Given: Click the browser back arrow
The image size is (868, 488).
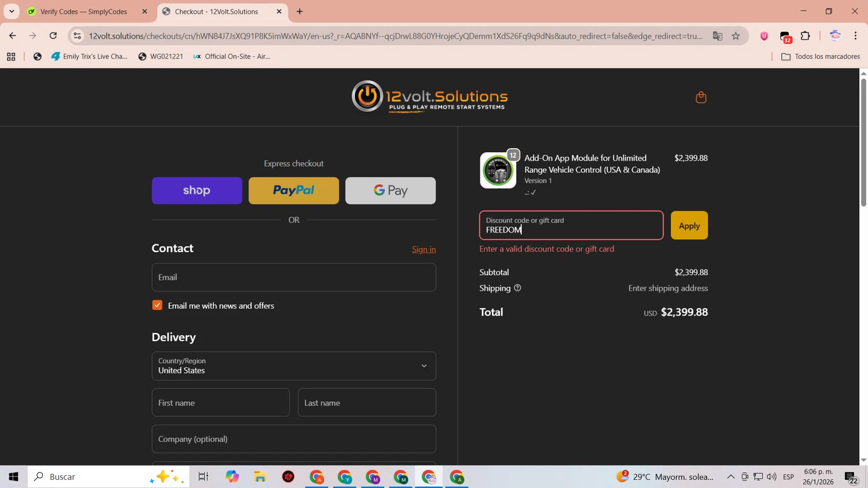Looking at the screenshot, I should pyautogui.click(x=12, y=36).
